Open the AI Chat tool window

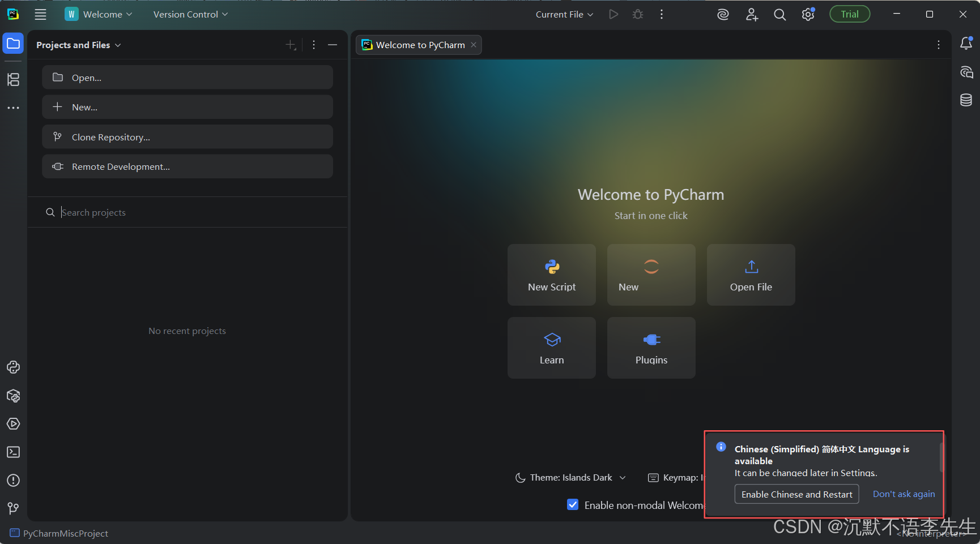pos(966,72)
